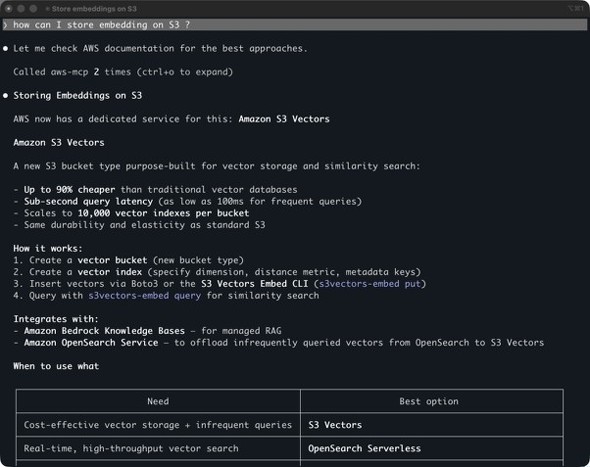Image resolution: width=590 pixels, height=467 pixels.
Task: Click the window close button
Action: tap(9, 8)
